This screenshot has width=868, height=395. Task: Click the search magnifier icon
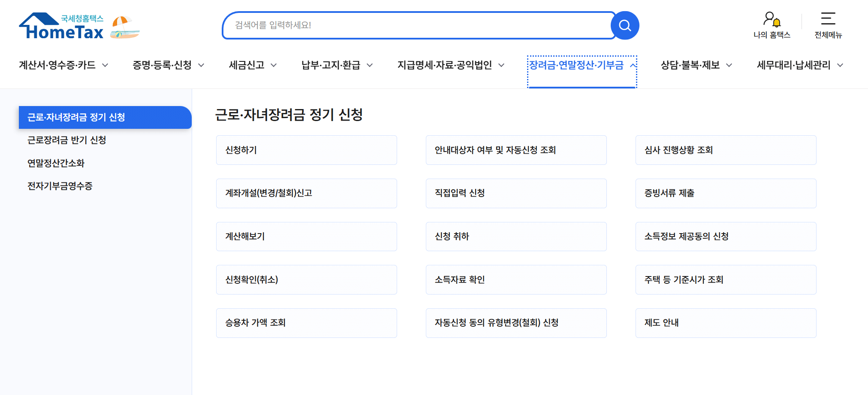(625, 25)
